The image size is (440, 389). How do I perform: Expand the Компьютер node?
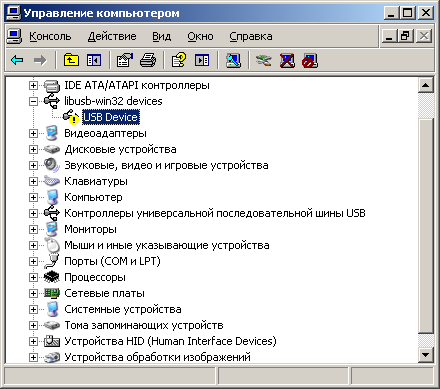(x=33, y=197)
